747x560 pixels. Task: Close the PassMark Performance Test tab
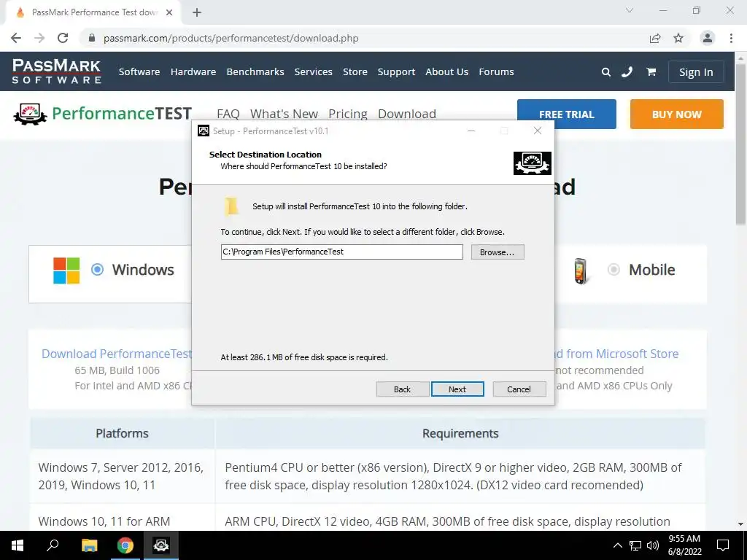[169, 12]
